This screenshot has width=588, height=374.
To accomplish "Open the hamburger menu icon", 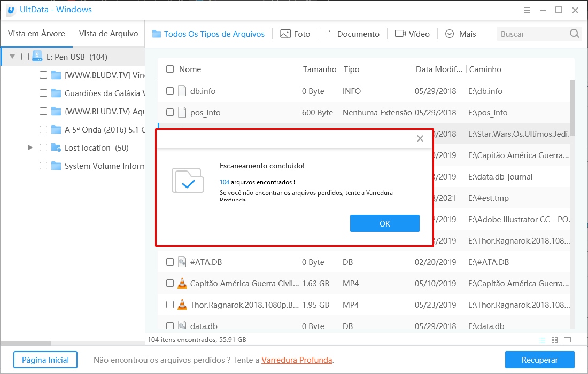I will [x=527, y=10].
